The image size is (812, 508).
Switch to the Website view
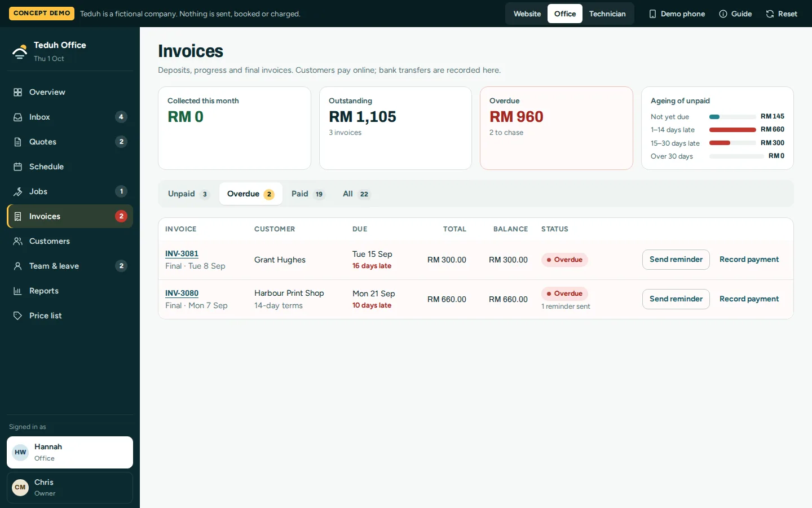coord(527,14)
